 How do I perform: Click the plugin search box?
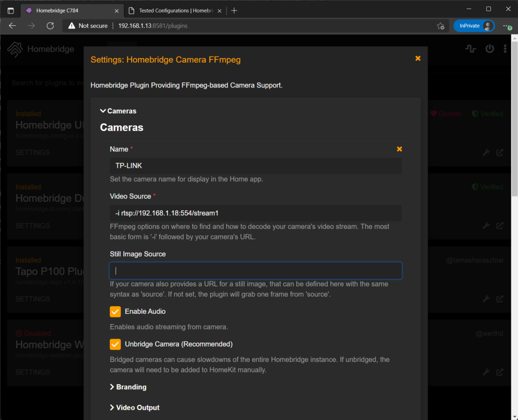pos(46,83)
